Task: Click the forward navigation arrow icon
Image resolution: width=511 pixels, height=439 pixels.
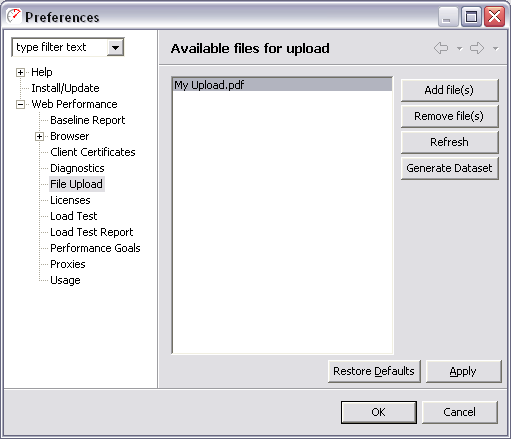Action: click(x=477, y=48)
